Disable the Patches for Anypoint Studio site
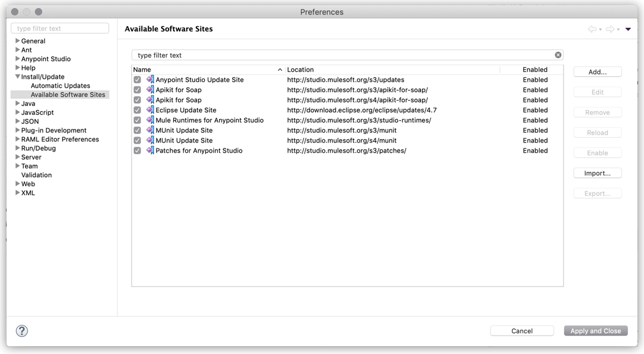 [x=137, y=150]
